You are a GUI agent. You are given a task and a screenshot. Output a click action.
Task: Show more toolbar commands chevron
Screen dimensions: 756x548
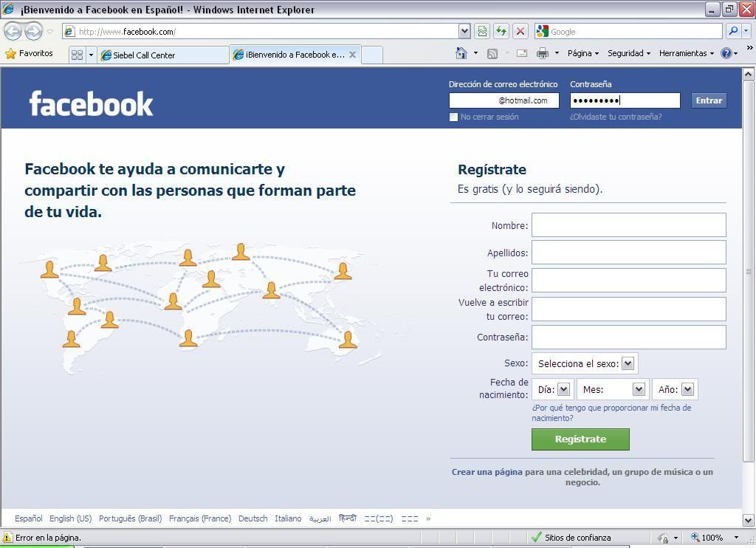749,48
